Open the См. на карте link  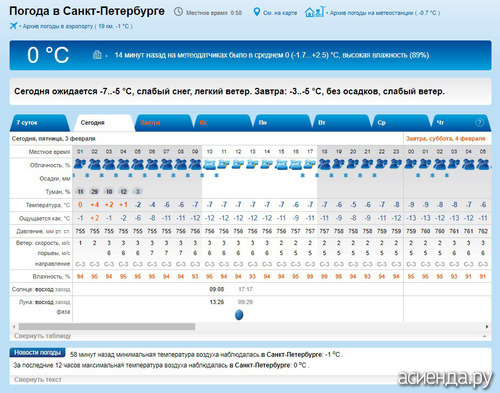(280, 13)
